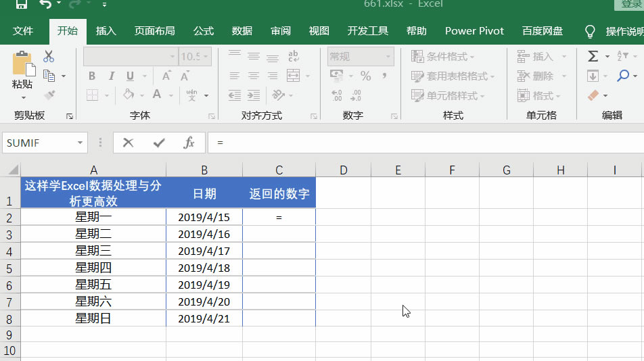This screenshot has width=644, height=361.
Task: Click Decrease Decimal icon
Action: tap(356, 95)
